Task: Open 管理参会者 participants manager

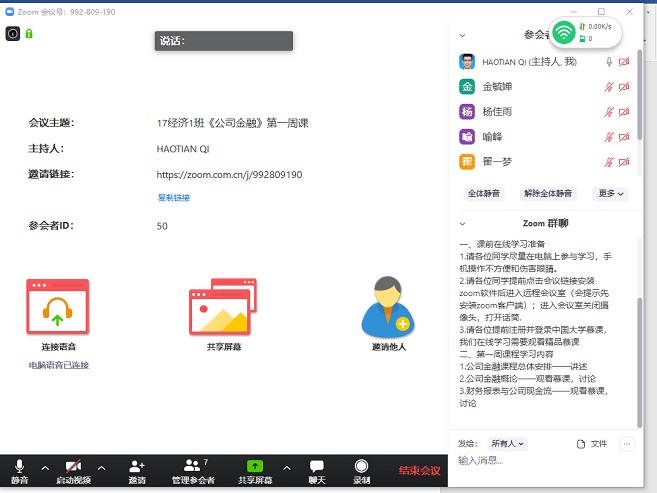Action: tap(192, 468)
